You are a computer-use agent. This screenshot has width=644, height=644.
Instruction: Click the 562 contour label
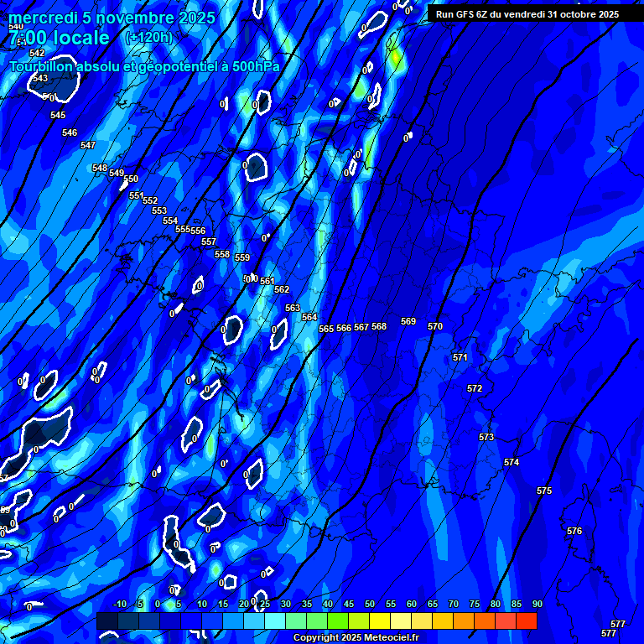pyautogui.click(x=282, y=289)
